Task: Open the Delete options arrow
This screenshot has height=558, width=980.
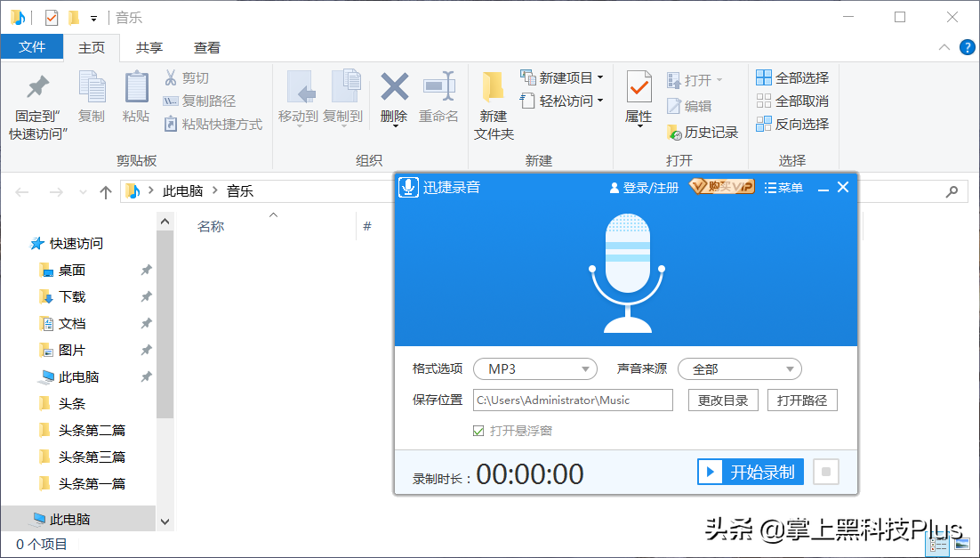Action: [395, 127]
